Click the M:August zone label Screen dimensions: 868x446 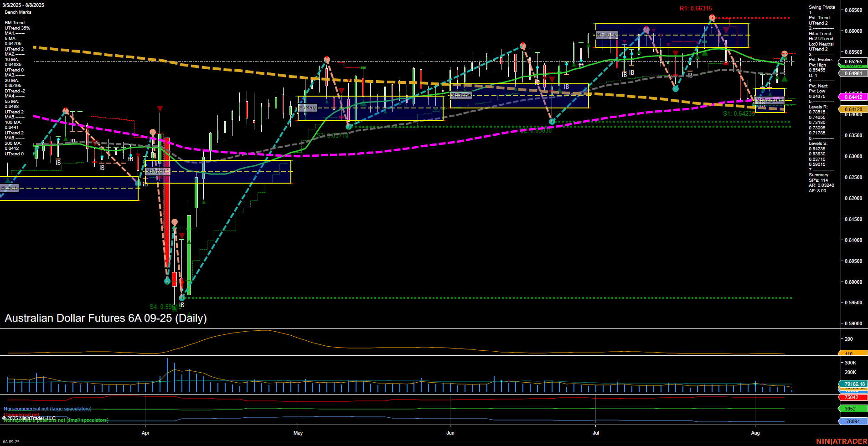tap(769, 100)
